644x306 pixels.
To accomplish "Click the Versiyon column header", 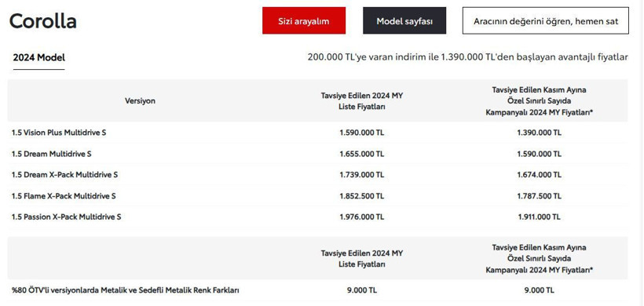I will [140, 101].
